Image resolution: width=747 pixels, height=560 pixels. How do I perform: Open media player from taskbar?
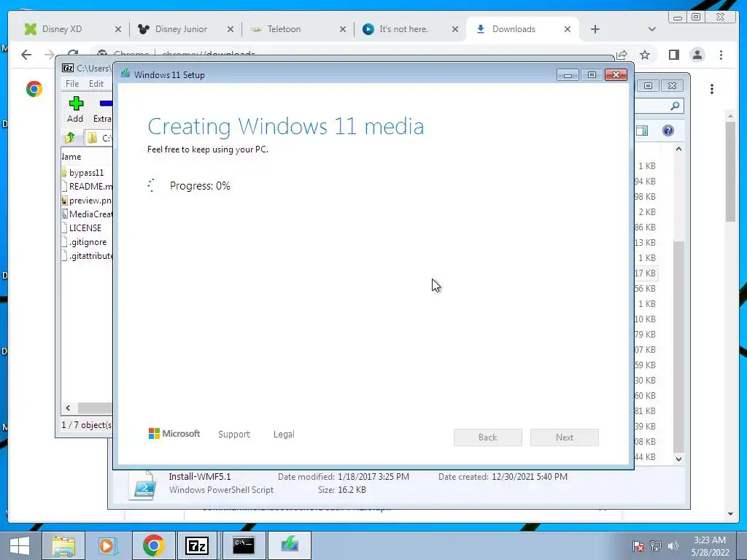coord(107,545)
